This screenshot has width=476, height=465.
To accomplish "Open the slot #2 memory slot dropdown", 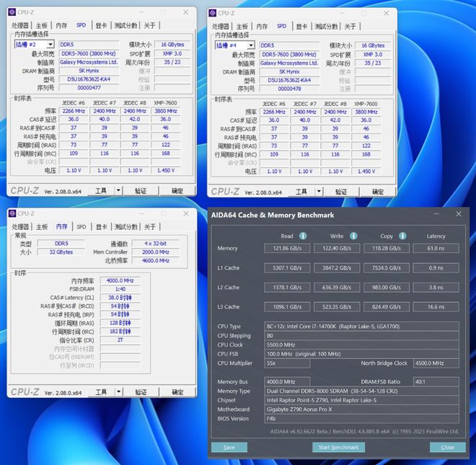I will (x=50, y=44).
